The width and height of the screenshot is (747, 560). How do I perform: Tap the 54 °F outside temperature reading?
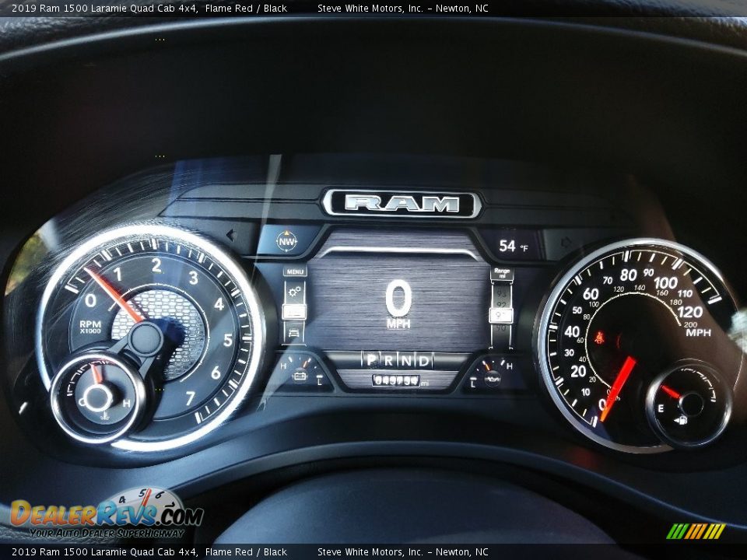pyautogui.click(x=513, y=247)
